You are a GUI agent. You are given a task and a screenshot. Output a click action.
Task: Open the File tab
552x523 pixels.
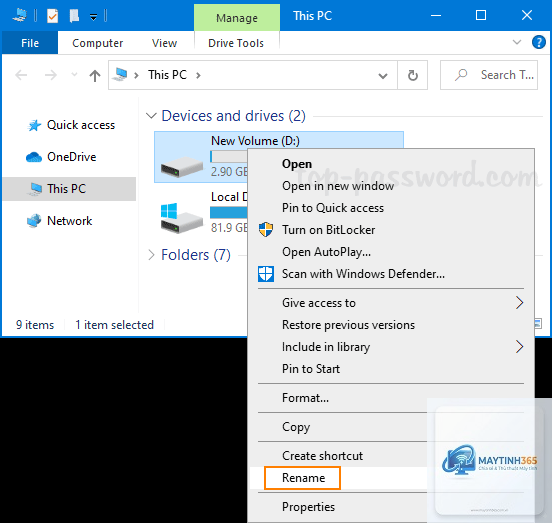point(30,43)
